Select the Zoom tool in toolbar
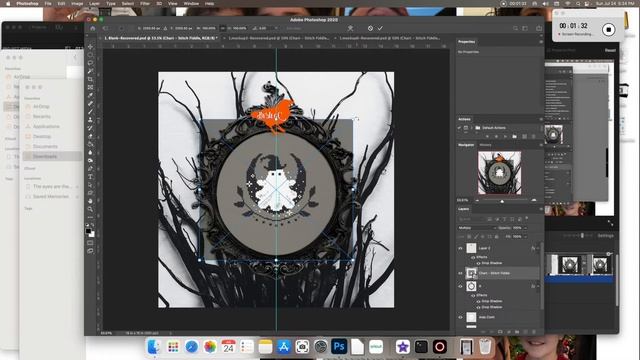Image resolution: width=640 pixels, height=360 pixels. [x=90, y=209]
